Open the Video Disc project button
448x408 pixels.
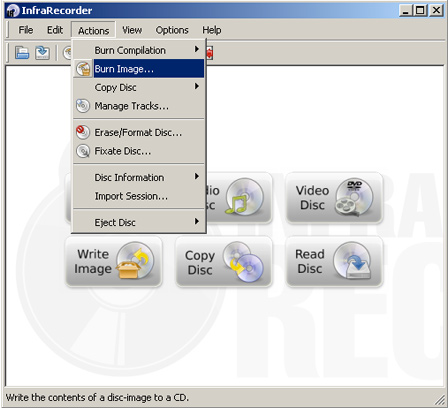(x=334, y=198)
